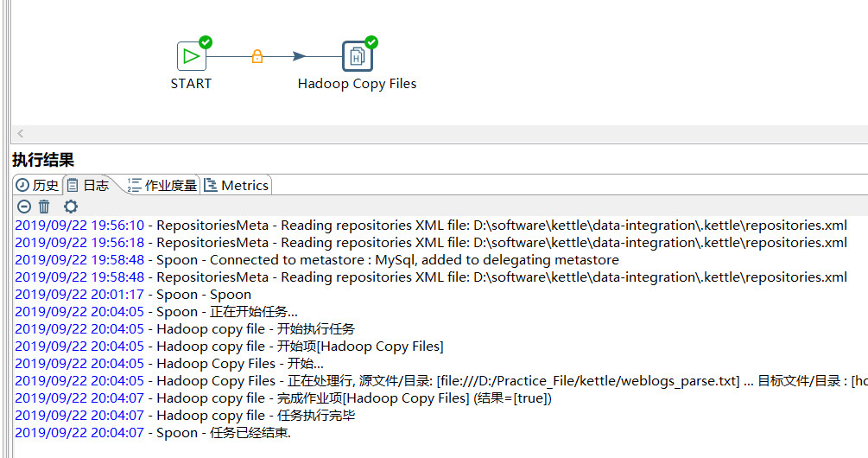Click the 执行结果 panel title
Screen dimensions: 868x458
click(43, 160)
